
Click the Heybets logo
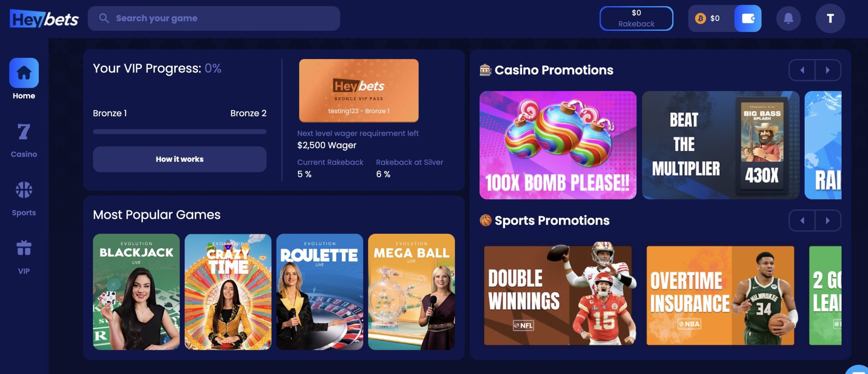[44, 19]
